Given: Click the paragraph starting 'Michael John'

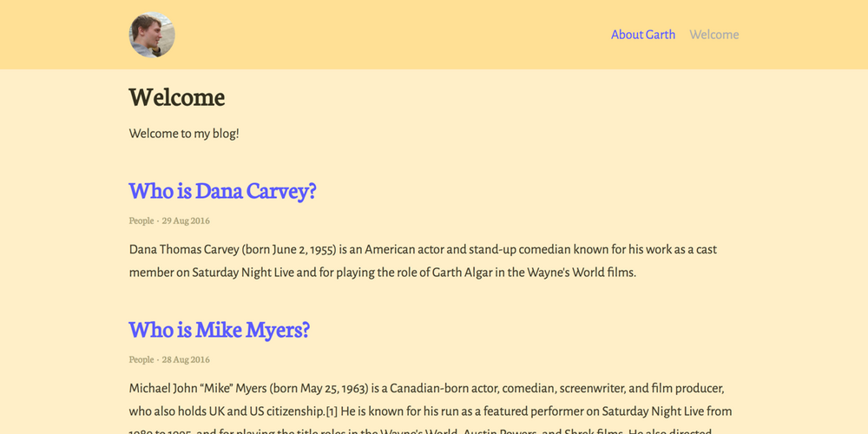Looking at the screenshot, I should tap(431, 411).
